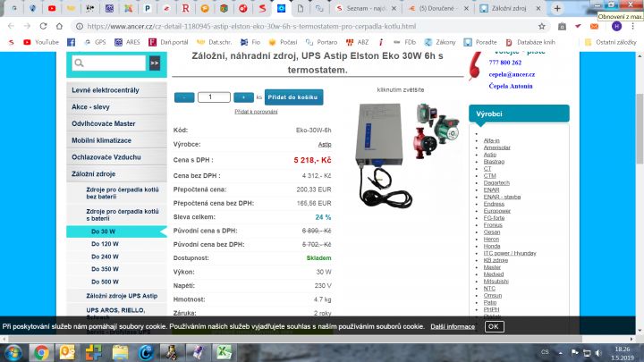Open the Portaro bookmark
Image resolution: width=644 pixels, height=362 pixels.
pos(321,42)
